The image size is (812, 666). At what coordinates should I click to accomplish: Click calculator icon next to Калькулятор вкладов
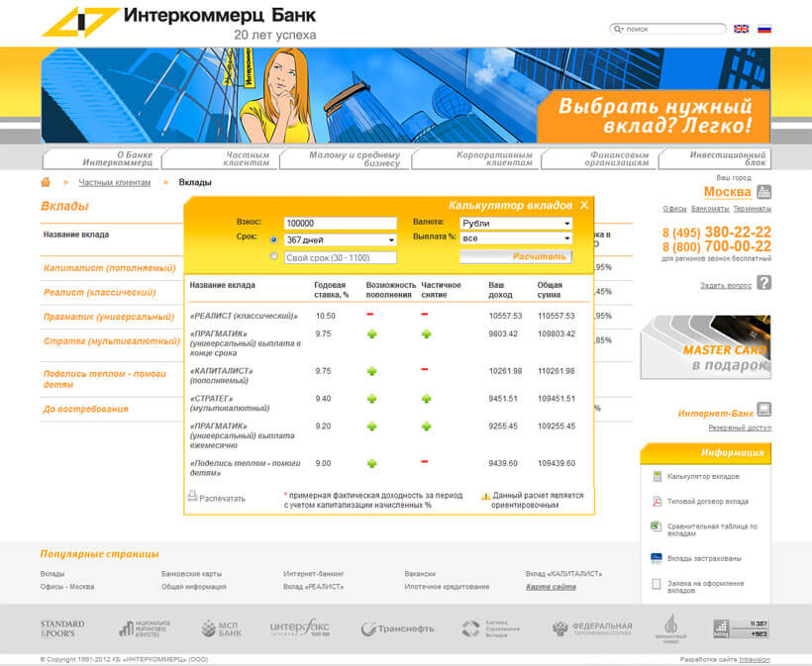(658, 477)
